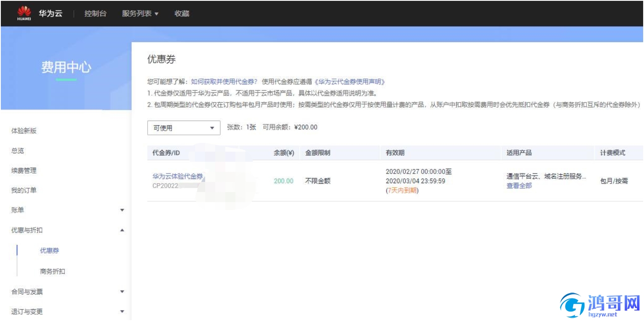Click the 代金券/ID column header

(x=166, y=153)
